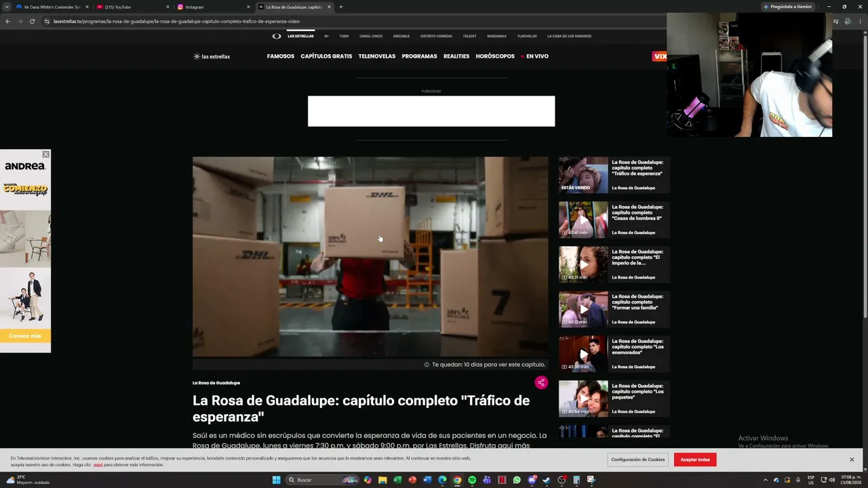The image size is (868, 488).
Task: Switch to Dana White's Contender Series tab
Action: pyautogui.click(x=53, y=7)
